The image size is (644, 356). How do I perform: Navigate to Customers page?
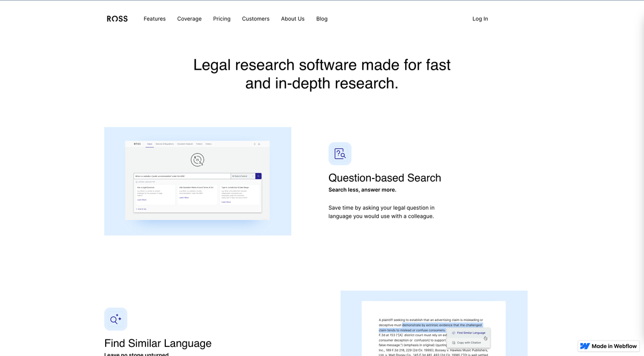click(255, 19)
